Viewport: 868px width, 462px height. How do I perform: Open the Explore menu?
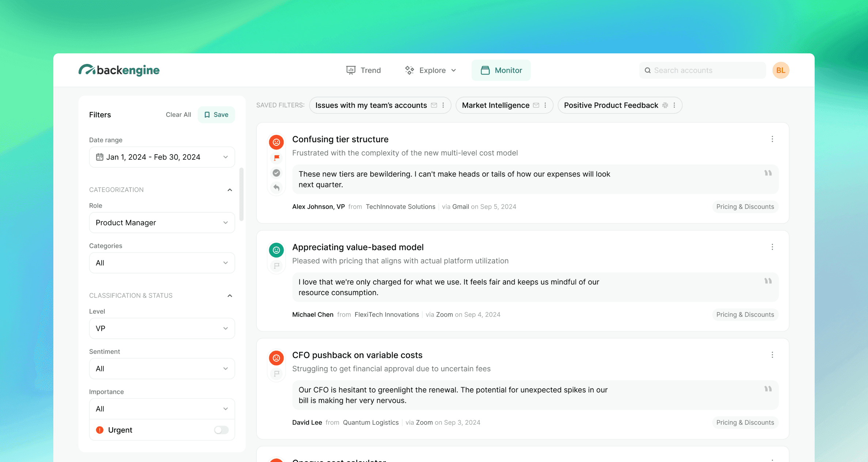coord(431,70)
